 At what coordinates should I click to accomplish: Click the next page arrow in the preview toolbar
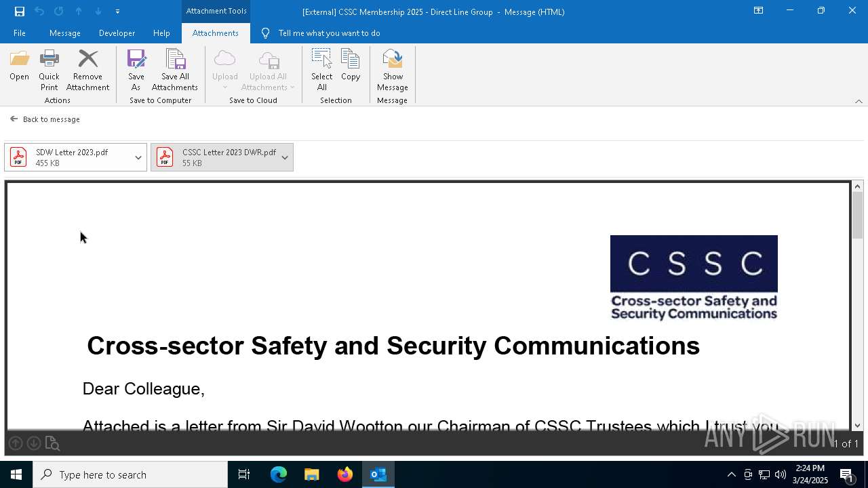coord(33,443)
